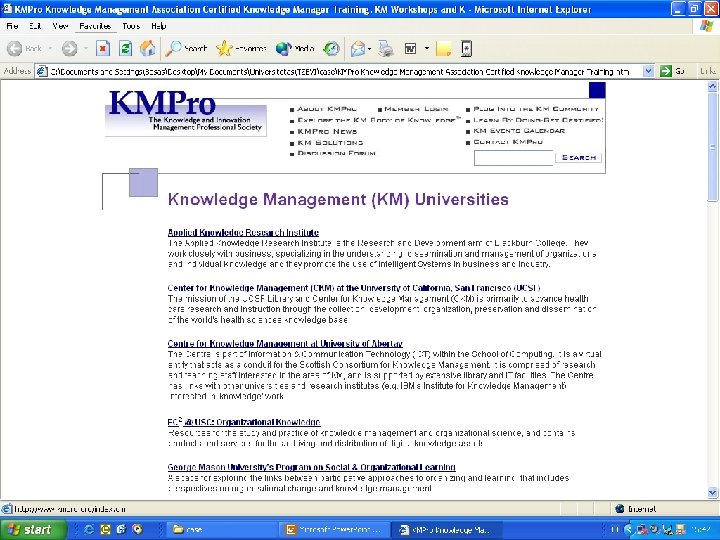The width and height of the screenshot is (720, 540).
Task: Open Forward button history dropdown arrow
Action: click(85, 48)
